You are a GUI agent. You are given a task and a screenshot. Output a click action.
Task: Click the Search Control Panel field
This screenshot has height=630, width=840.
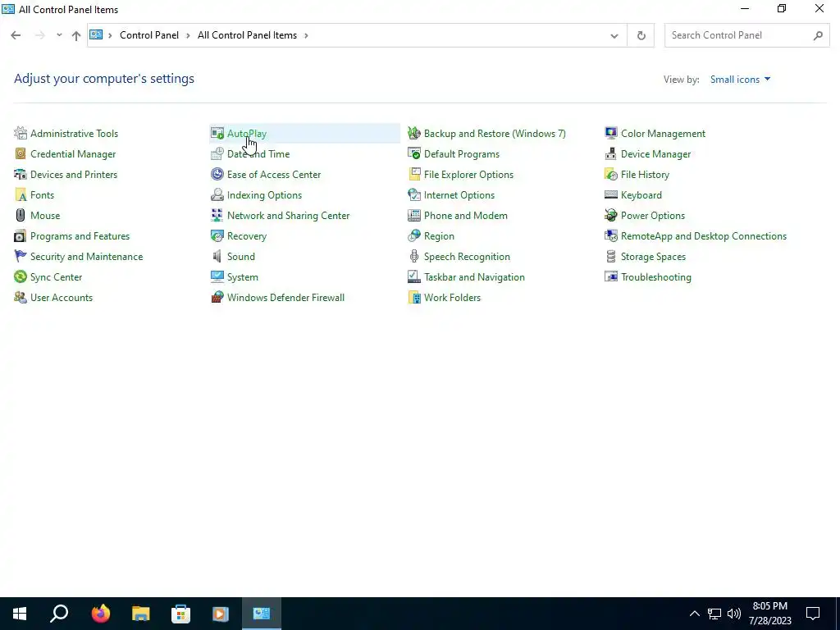click(x=746, y=35)
